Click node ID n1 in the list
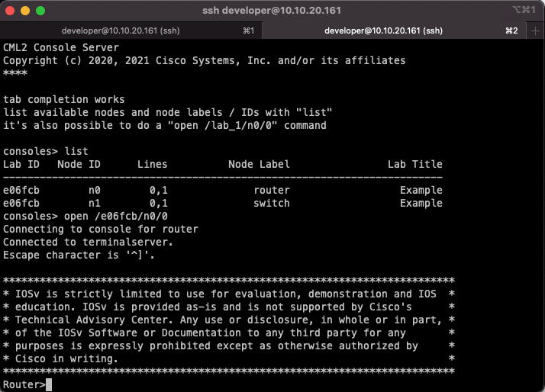This screenshot has height=392, width=545. click(x=95, y=203)
